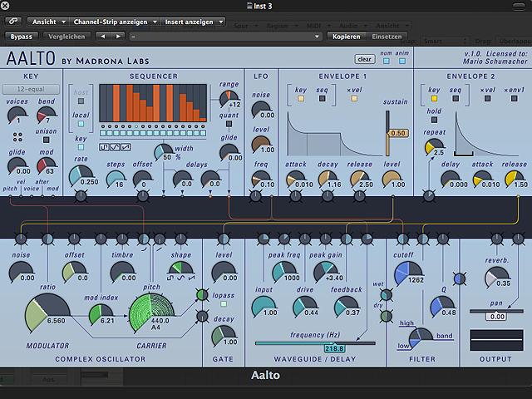The width and height of the screenshot is (532, 399).
Task: Click the link chain icon button
Action: click(13, 22)
